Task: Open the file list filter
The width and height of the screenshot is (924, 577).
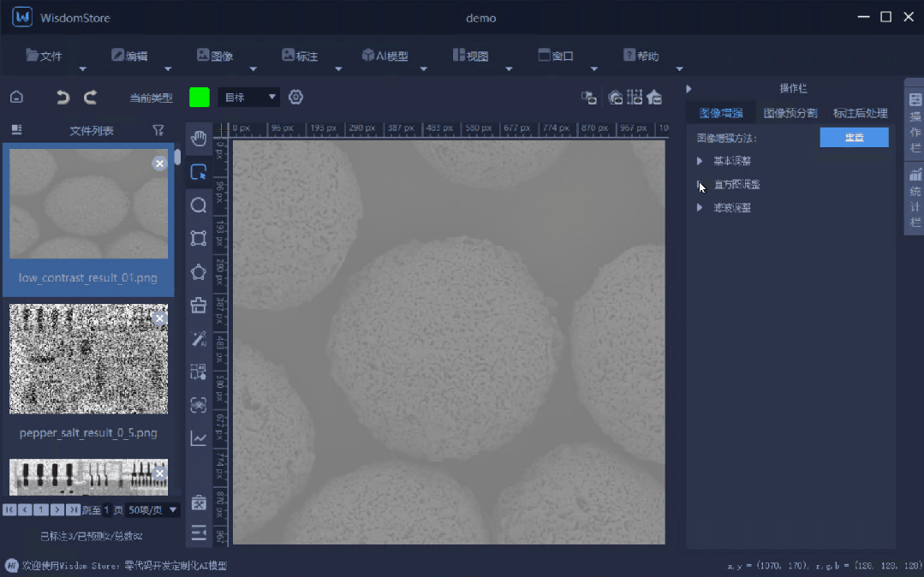Action: [158, 130]
